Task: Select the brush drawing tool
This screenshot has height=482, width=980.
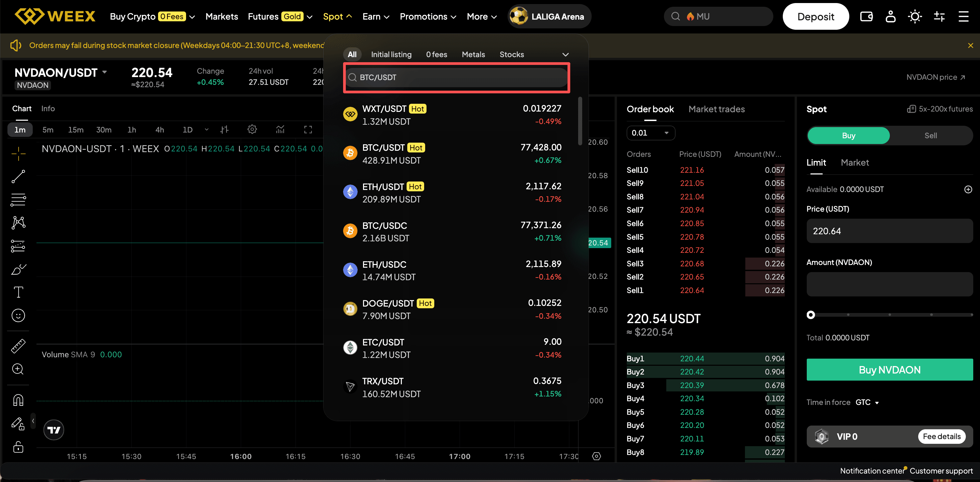Action: coord(18,269)
